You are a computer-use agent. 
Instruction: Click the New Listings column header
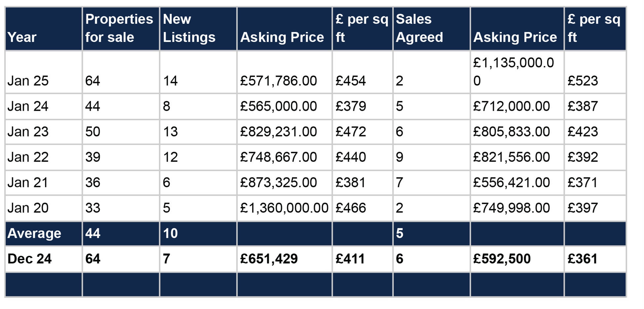coord(189,28)
